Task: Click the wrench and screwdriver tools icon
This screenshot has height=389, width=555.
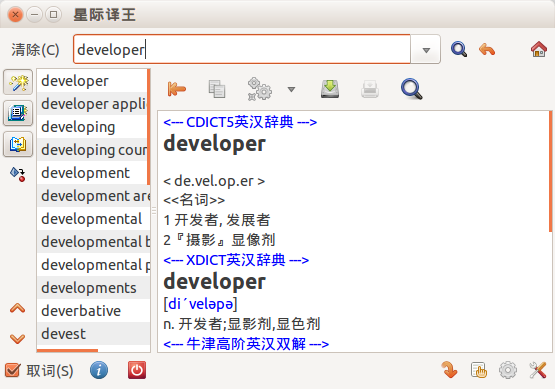Action: pos(538,370)
